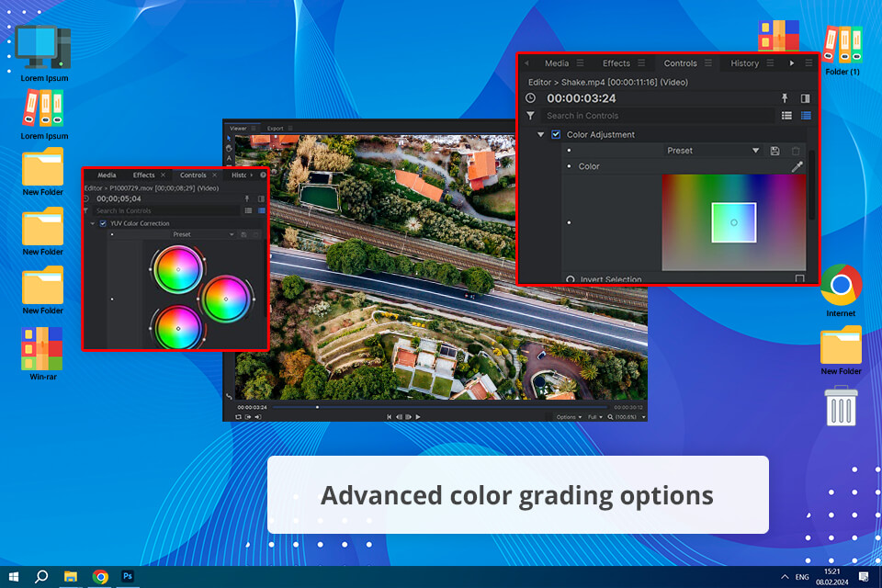Click trash icon beside Color Adjustment preset
This screenshot has height=588, width=882.
796,151
